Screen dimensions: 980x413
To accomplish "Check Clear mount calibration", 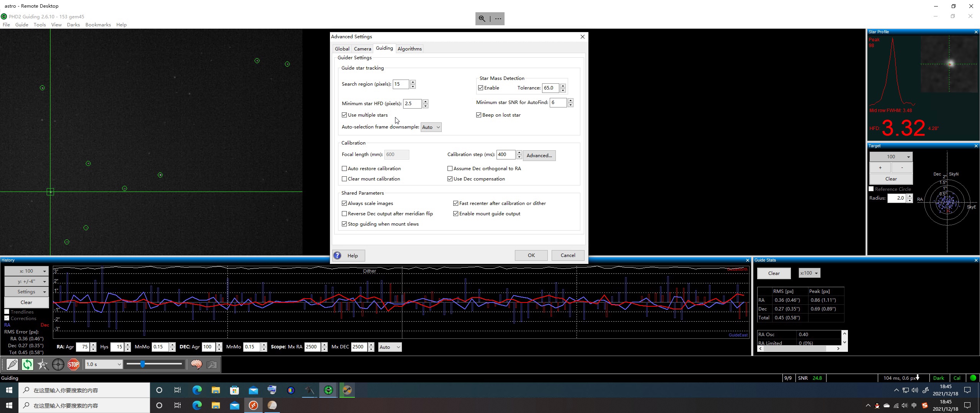I will [x=344, y=179].
